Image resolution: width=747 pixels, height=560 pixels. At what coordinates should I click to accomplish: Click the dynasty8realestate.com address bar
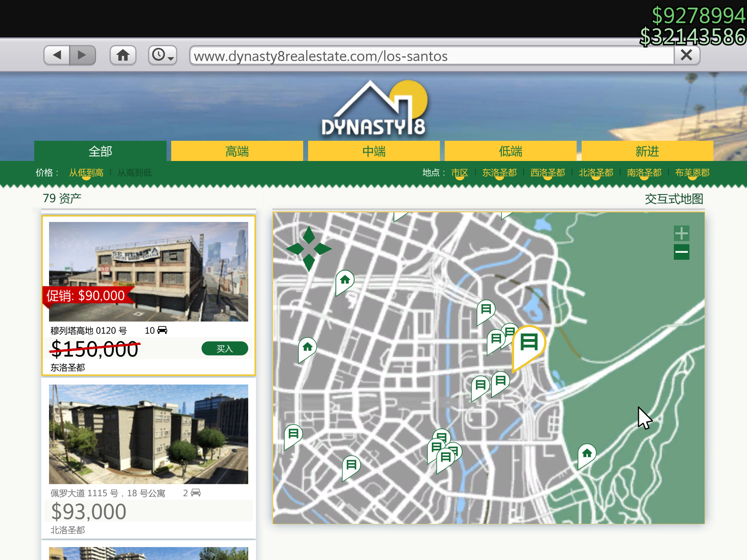(x=432, y=56)
